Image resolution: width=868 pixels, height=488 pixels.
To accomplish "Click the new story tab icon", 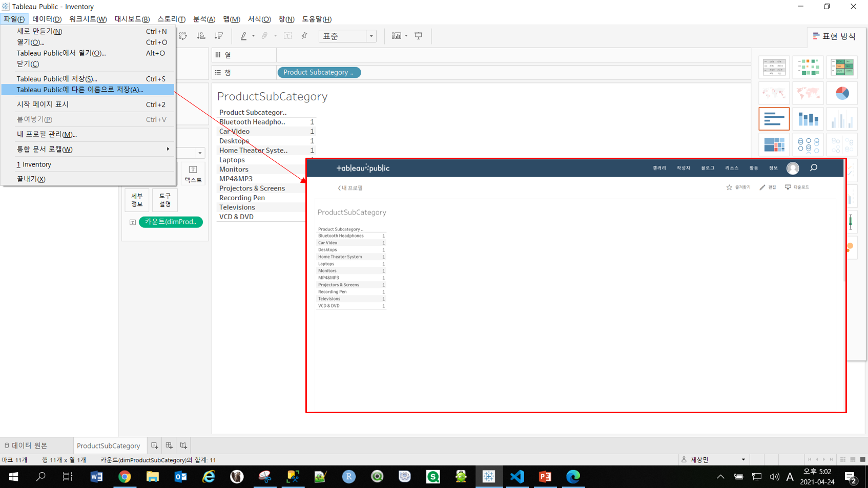I will point(183,445).
